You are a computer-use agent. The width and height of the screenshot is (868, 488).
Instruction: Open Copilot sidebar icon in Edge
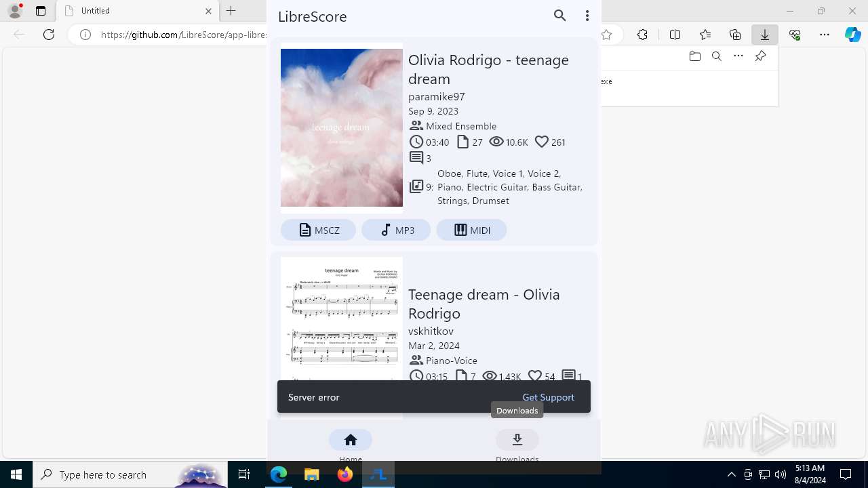[853, 35]
